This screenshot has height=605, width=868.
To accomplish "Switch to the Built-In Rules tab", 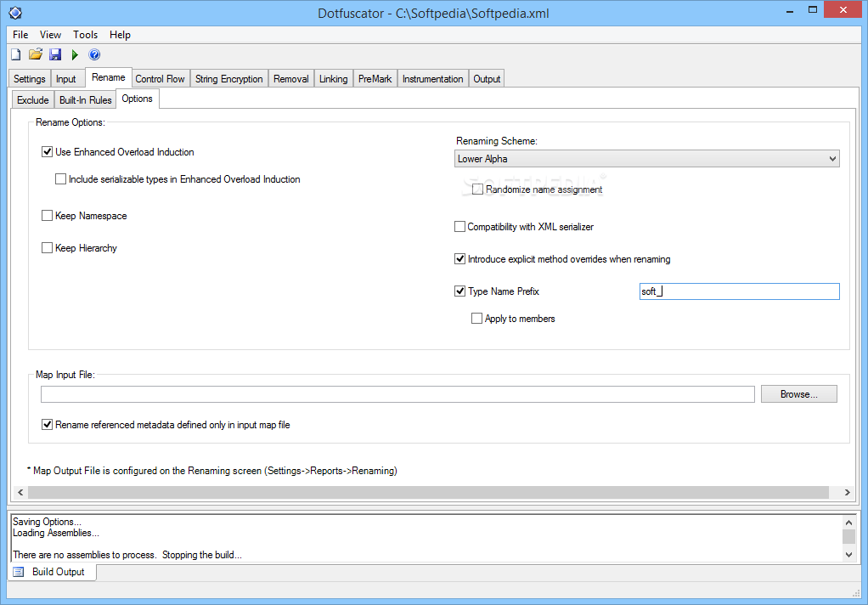I will pos(85,99).
